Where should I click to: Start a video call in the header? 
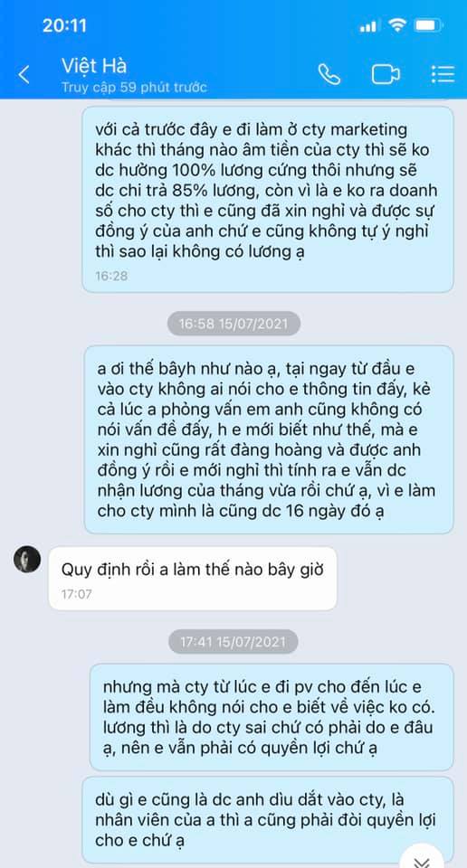pyautogui.click(x=386, y=74)
